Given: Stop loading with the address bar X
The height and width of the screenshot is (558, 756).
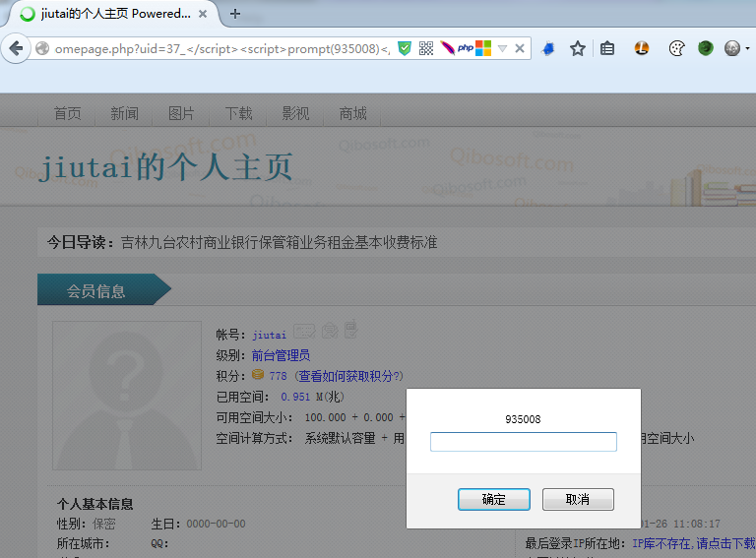Looking at the screenshot, I should pyautogui.click(x=520, y=48).
